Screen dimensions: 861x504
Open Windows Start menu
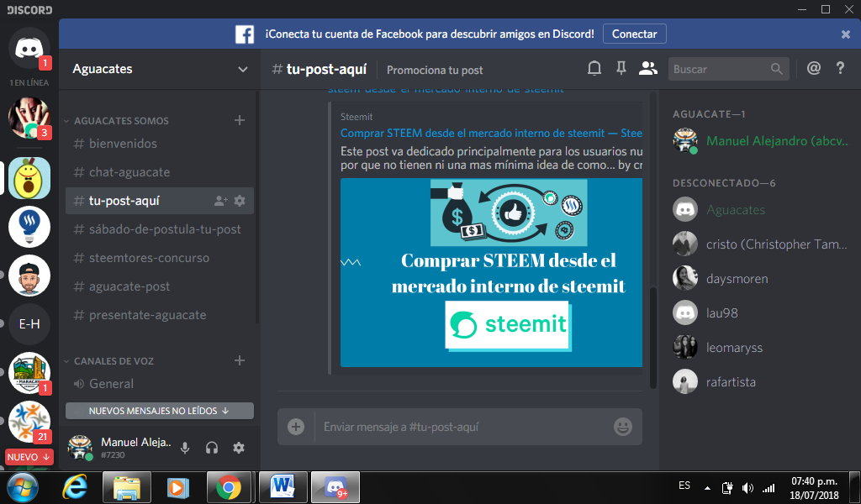pos(22,487)
